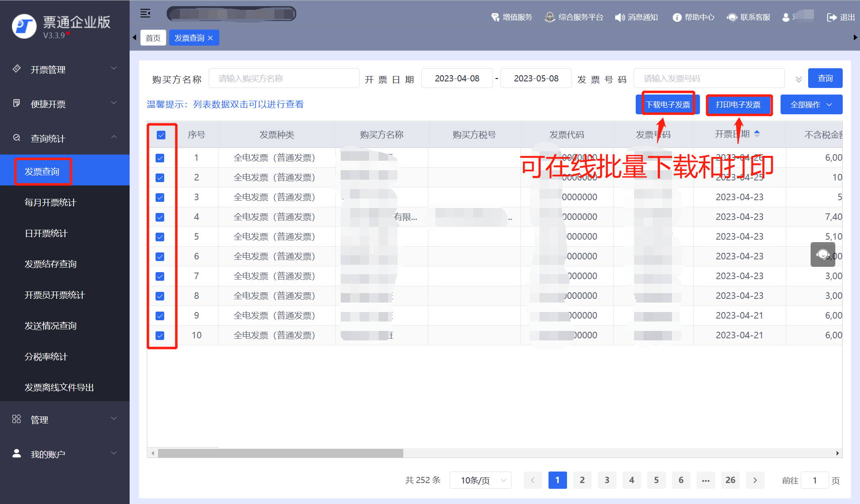
Task: Open 发票结存查询 in the sidebar
Action: [x=65, y=264]
